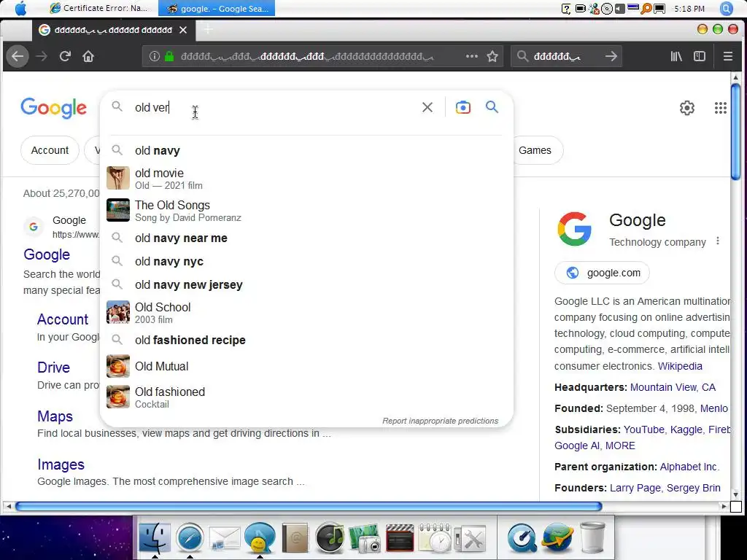The image size is (747, 560).
Task: Select the Account filter chip
Action: pyautogui.click(x=50, y=150)
